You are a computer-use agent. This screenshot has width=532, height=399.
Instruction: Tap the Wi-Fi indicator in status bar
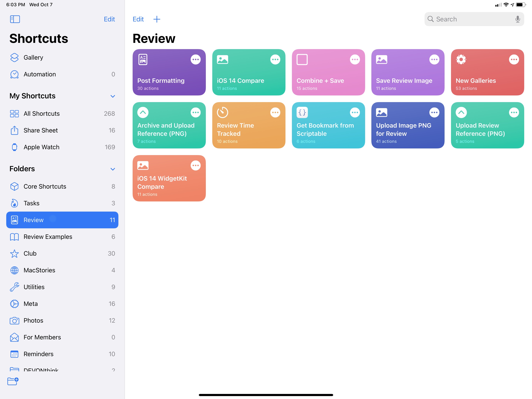click(x=506, y=4)
